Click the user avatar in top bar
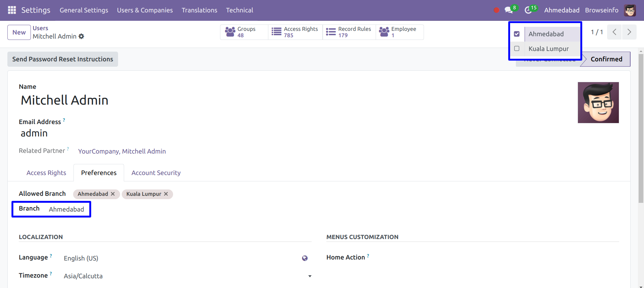This screenshot has width=644, height=288. click(630, 10)
